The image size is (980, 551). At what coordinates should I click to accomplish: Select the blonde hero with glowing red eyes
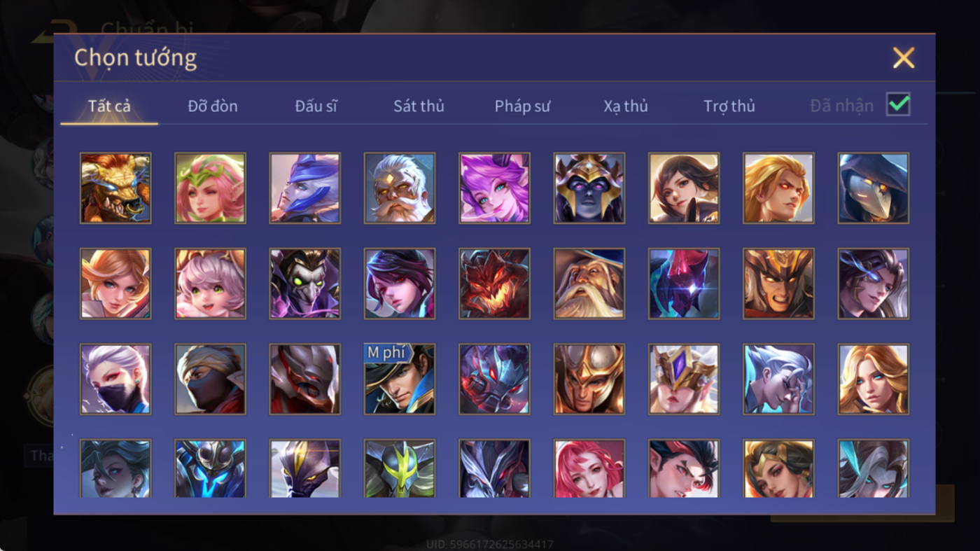(x=778, y=188)
